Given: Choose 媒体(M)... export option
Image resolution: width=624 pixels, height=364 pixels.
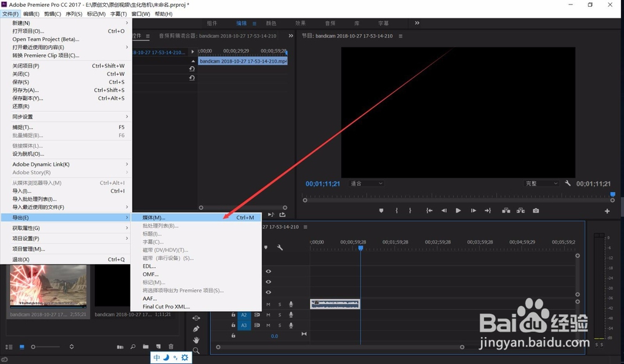Looking at the screenshot, I should (x=196, y=218).
